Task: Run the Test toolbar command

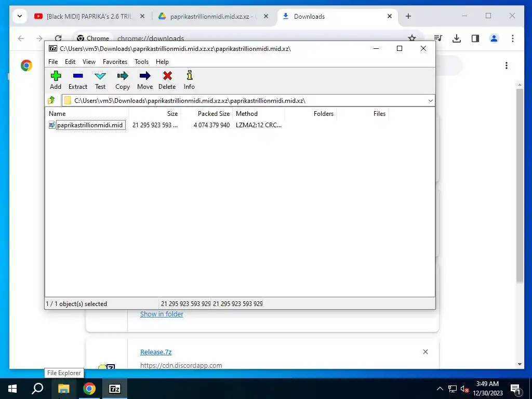Action: pos(100,80)
